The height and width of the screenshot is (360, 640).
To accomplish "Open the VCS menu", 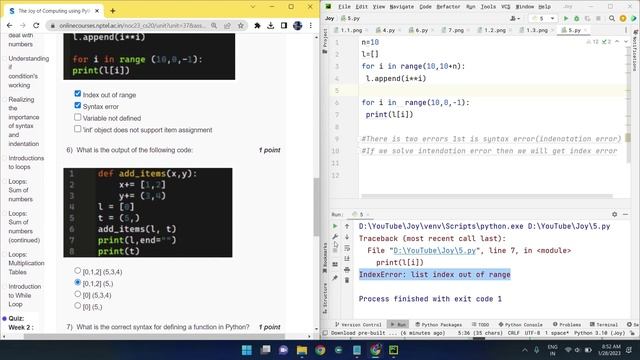I will [506, 7].
